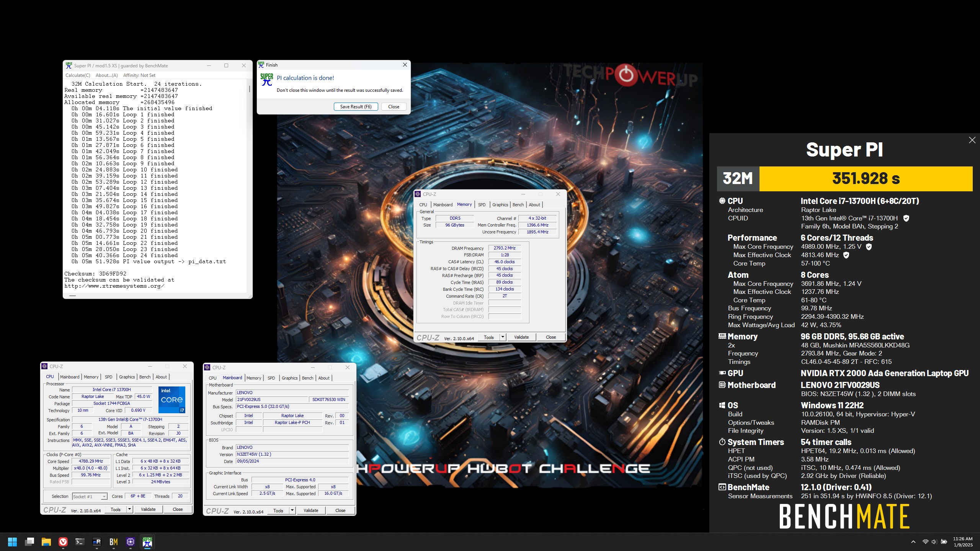Open Tools dropdown arrow in CPU-Z Memory window

click(x=503, y=337)
